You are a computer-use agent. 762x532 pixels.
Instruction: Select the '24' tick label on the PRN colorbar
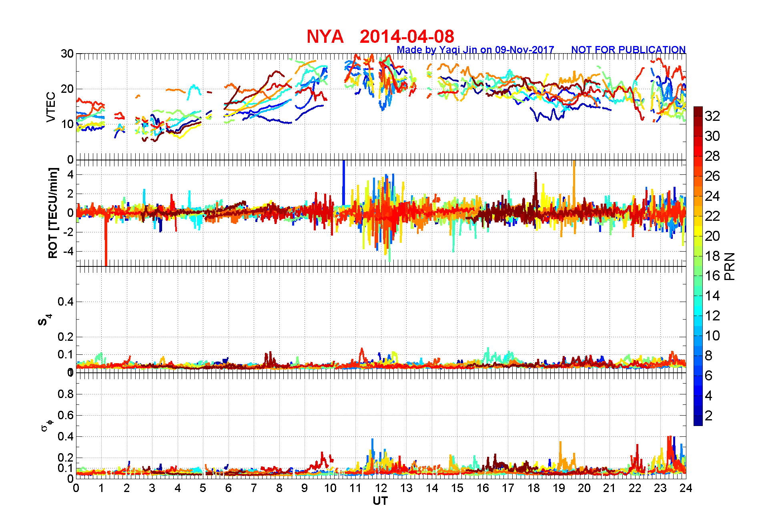point(712,196)
